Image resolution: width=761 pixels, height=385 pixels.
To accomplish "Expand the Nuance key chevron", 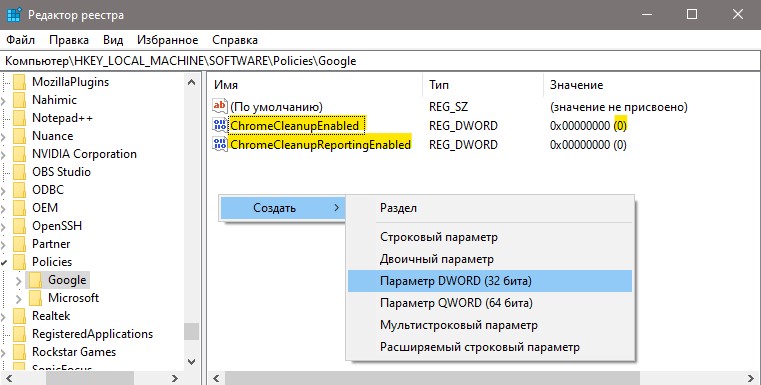I will pyautogui.click(x=3, y=136).
